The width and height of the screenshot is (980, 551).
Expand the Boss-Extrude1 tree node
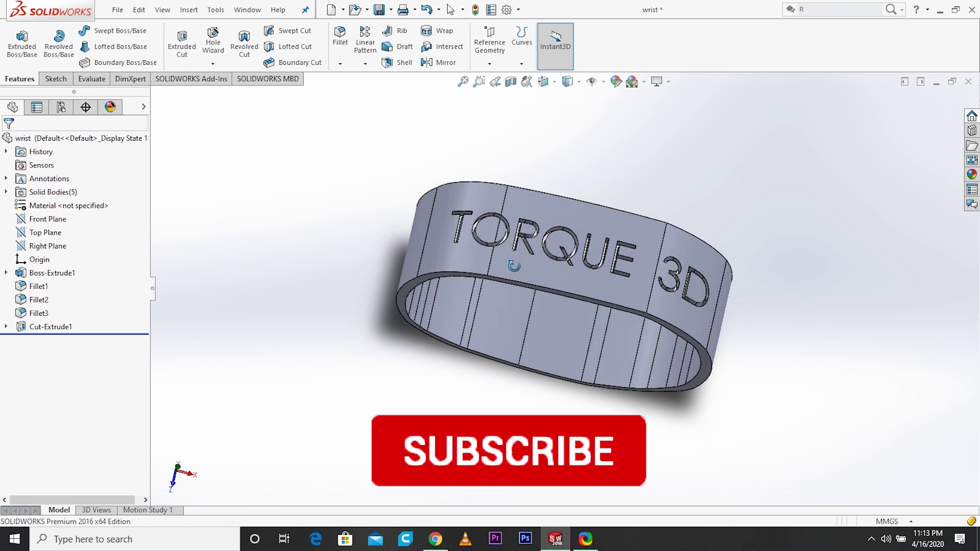coord(6,272)
